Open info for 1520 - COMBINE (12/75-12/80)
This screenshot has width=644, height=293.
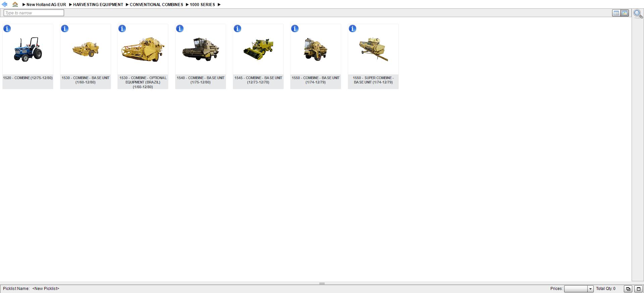pyautogui.click(x=7, y=28)
